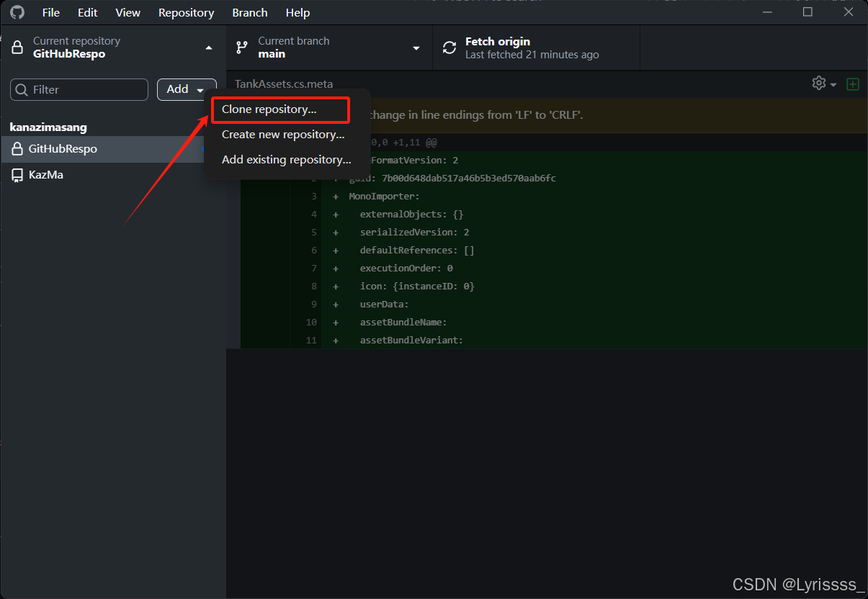Click diff line 'serializedVersion: 2'
This screenshot has height=599, width=868.
(x=414, y=232)
